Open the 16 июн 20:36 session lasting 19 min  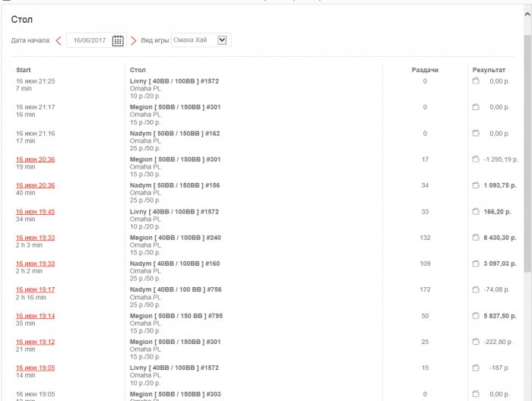[35, 159]
